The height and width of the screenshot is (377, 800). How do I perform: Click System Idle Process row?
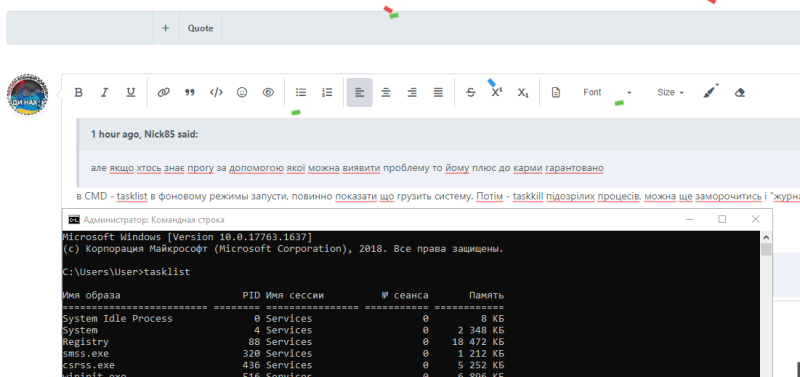283,319
